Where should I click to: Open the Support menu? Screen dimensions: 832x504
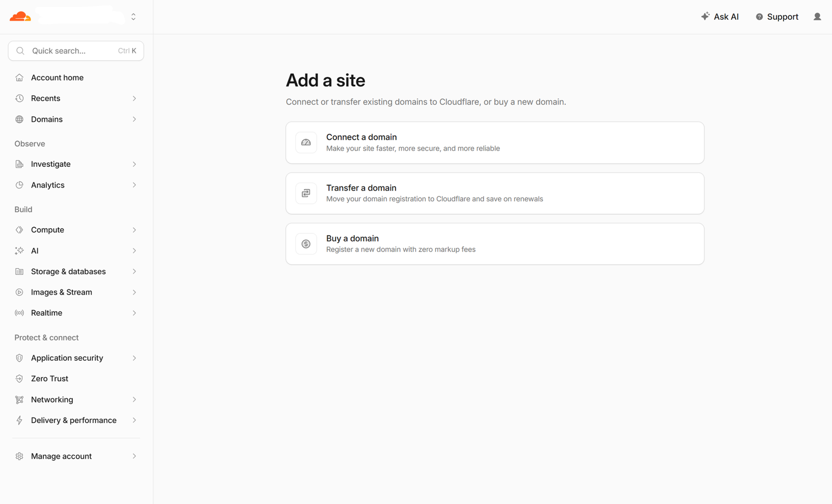(777, 17)
